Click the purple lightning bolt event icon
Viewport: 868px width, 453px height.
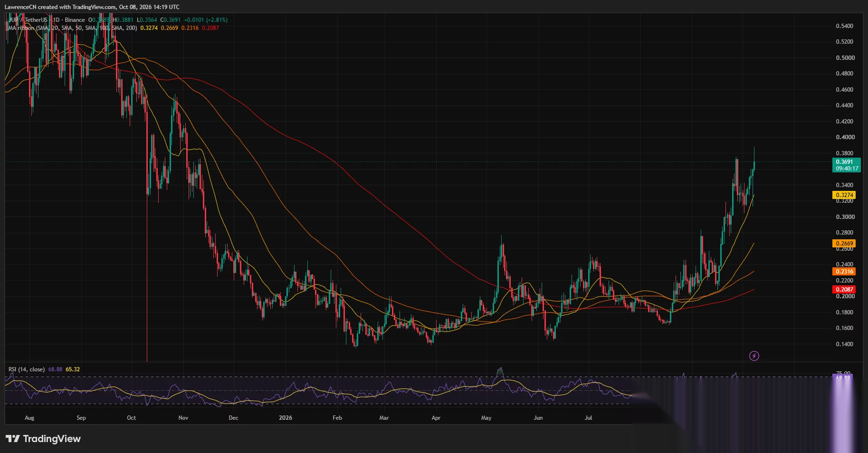754,356
